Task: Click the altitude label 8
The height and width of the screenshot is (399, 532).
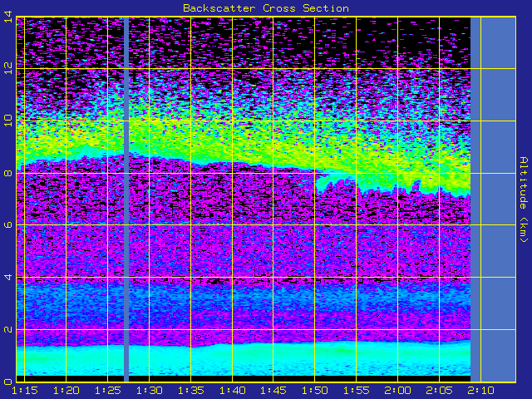Action: pos(8,173)
